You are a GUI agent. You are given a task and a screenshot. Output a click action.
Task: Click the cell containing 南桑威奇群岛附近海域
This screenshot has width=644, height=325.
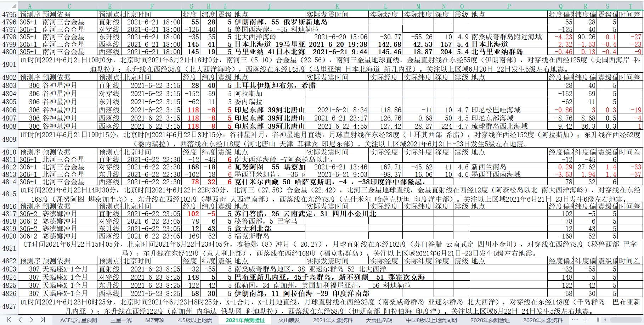point(507,37)
